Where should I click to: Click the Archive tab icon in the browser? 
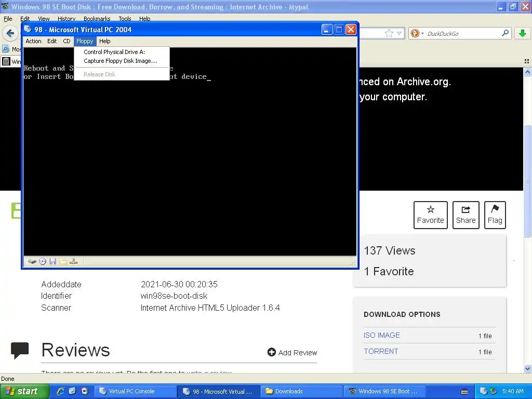(6, 61)
